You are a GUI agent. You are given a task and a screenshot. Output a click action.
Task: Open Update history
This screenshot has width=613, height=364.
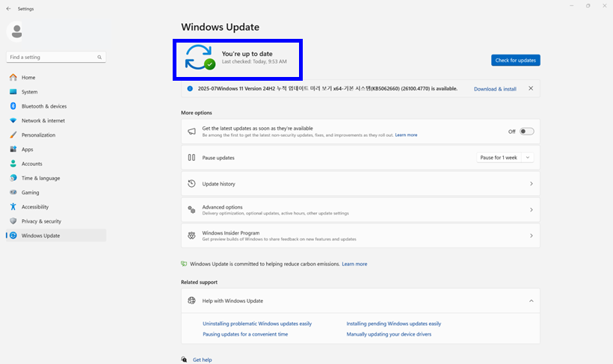click(360, 184)
